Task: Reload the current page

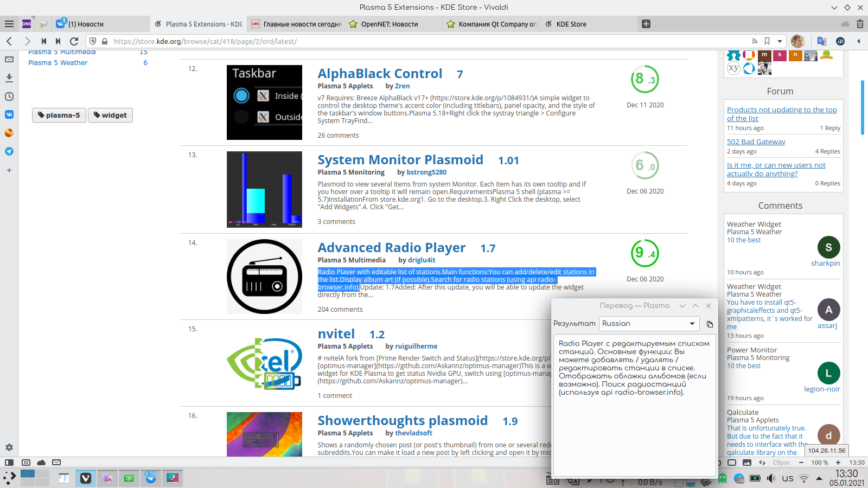Action: pos(74,41)
